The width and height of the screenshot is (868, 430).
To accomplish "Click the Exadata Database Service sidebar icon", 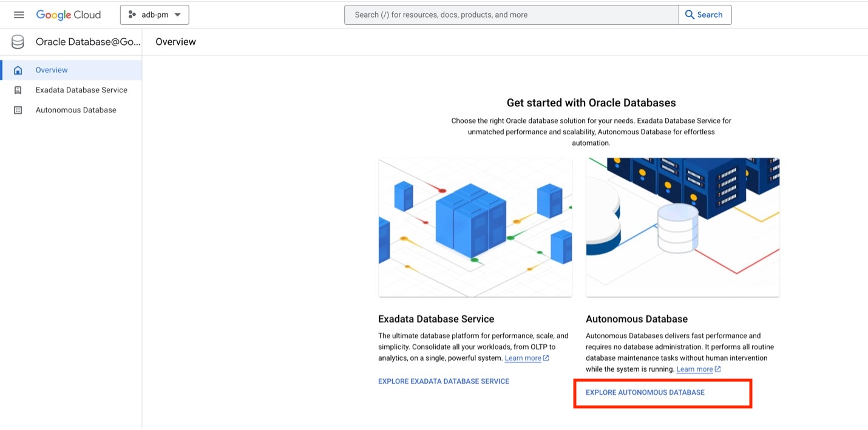I will [x=18, y=90].
